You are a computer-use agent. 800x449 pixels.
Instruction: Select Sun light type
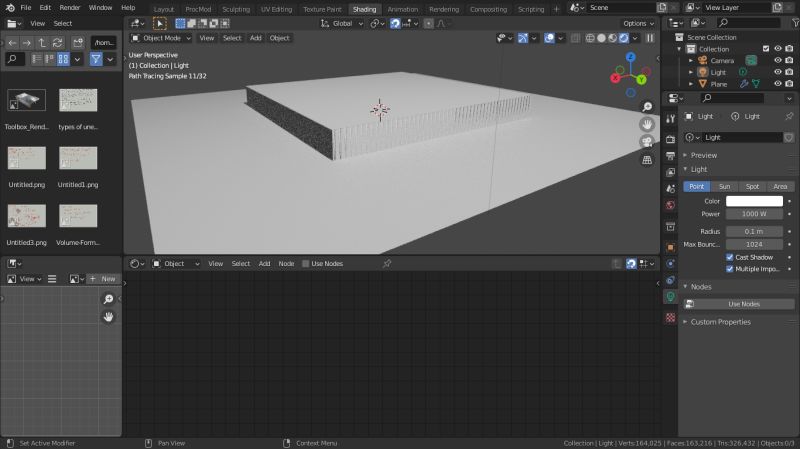(x=724, y=187)
